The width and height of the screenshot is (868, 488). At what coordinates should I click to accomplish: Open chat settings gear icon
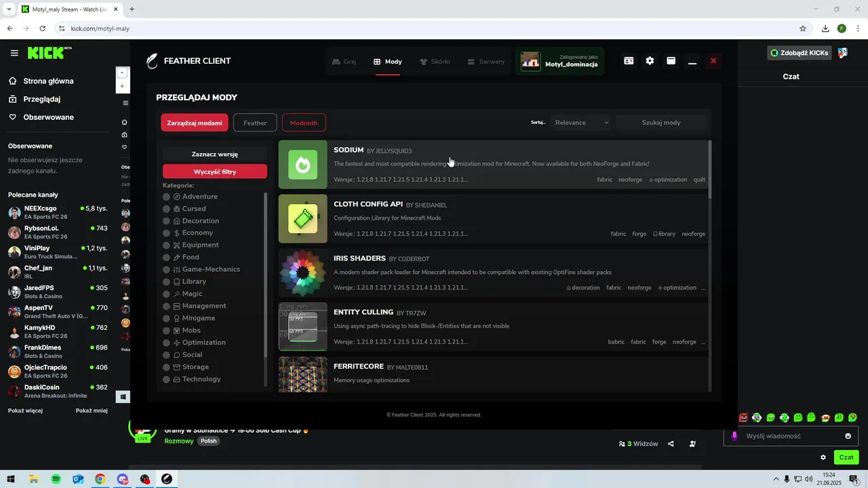point(823,457)
